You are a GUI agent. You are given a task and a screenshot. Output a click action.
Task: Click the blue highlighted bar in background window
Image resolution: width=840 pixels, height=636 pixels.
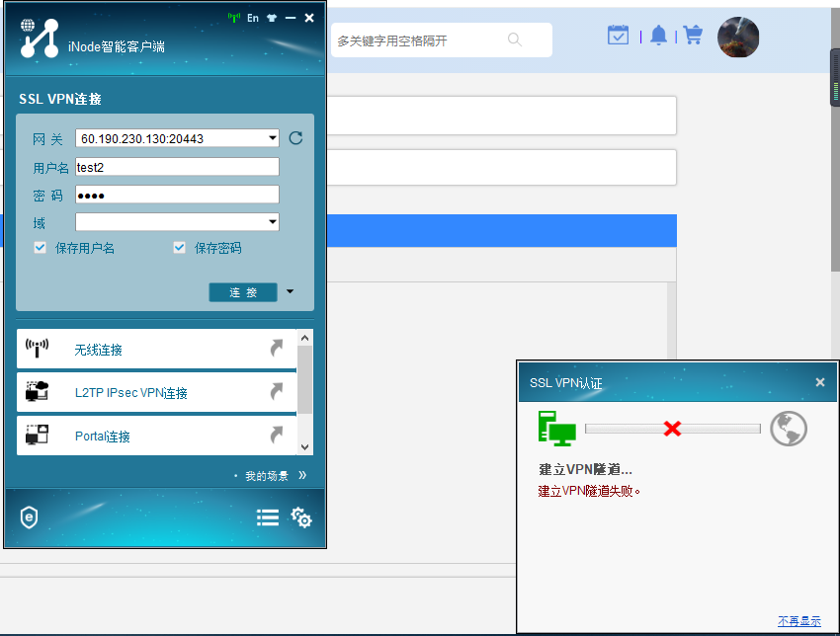click(501, 231)
